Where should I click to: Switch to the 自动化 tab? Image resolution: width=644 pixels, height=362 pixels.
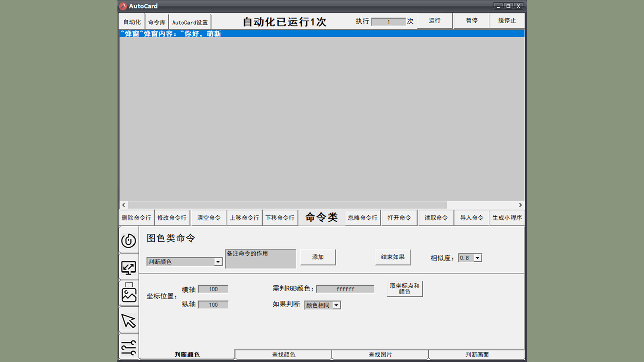[132, 22]
